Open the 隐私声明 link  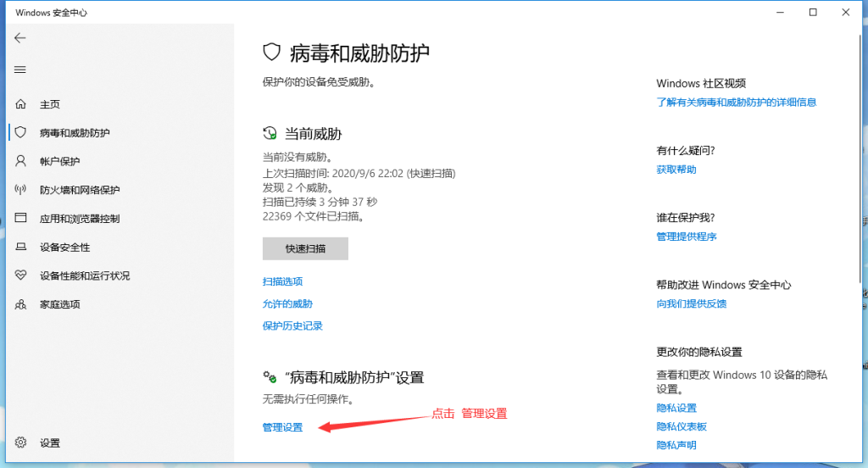click(676, 445)
